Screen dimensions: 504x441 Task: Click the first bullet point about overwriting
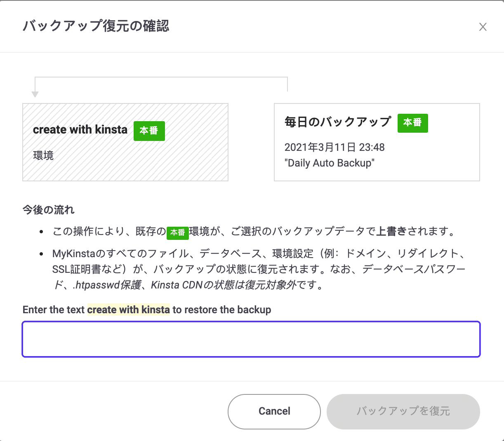point(247,232)
